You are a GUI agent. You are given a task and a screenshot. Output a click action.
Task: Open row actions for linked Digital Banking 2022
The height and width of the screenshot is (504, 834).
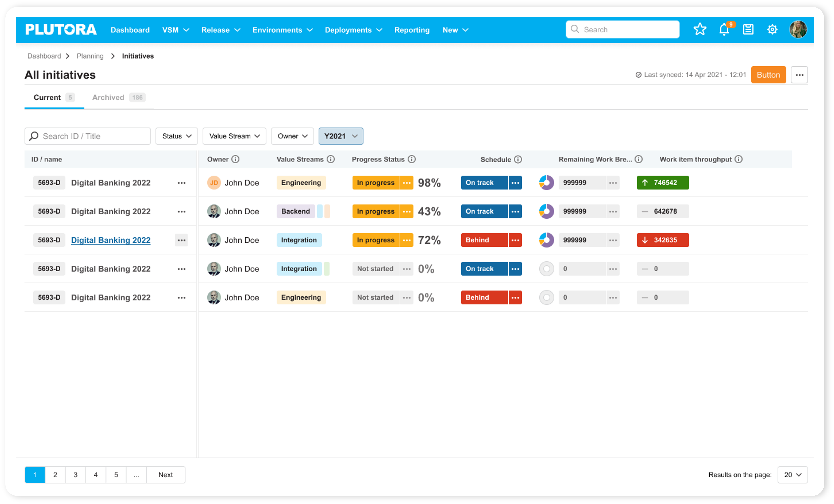pos(181,240)
